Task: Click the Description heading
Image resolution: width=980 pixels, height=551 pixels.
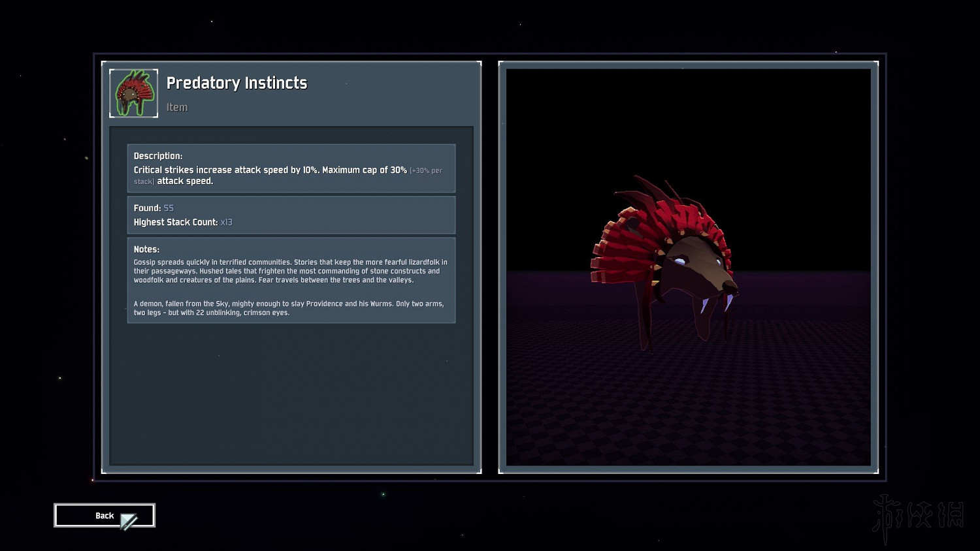Action: [158, 156]
